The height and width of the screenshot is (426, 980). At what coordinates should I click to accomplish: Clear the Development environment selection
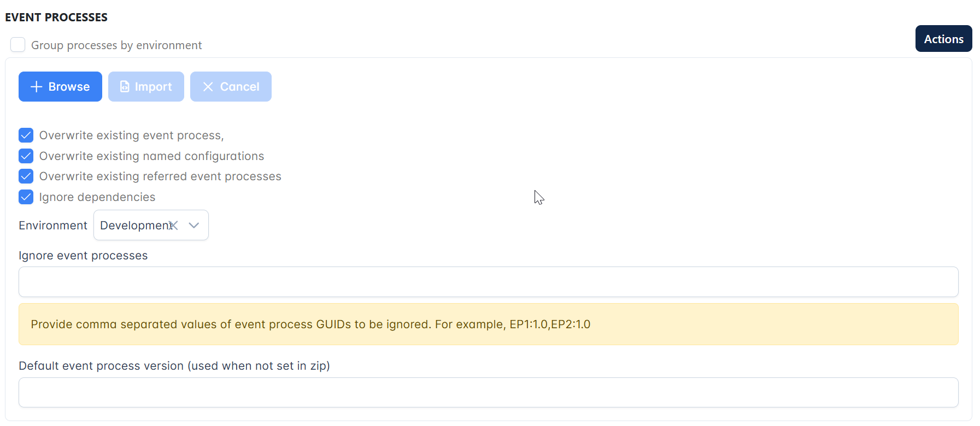click(x=174, y=225)
